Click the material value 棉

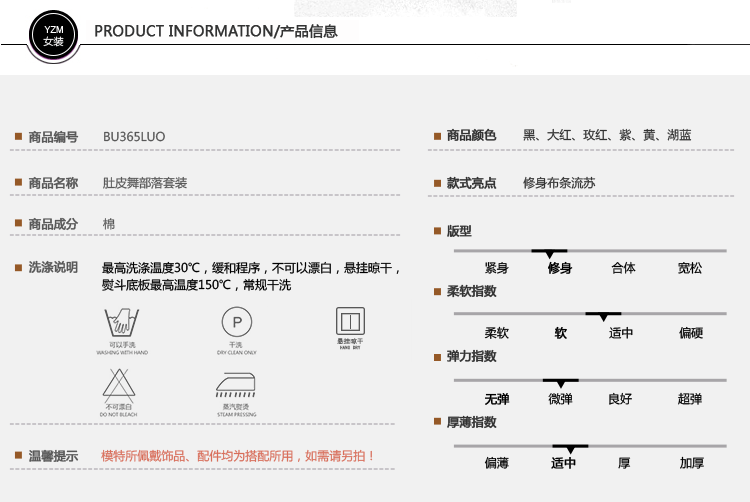(x=109, y=224)
